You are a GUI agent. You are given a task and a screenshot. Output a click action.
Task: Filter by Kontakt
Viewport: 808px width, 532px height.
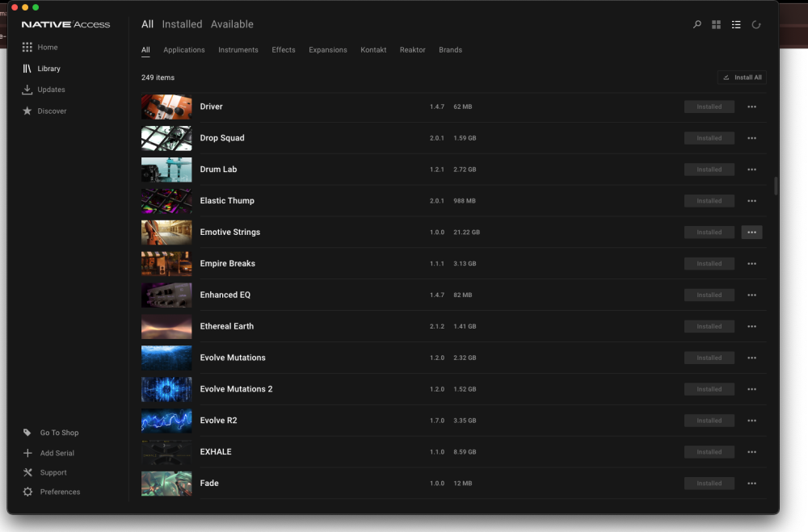pyautogui.click(x=373, y=50)
